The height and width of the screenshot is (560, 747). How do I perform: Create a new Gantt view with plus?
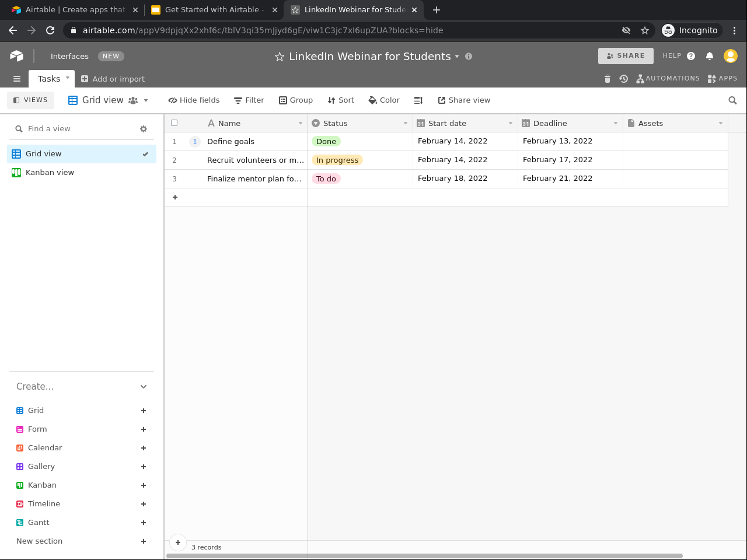(144, 523)
